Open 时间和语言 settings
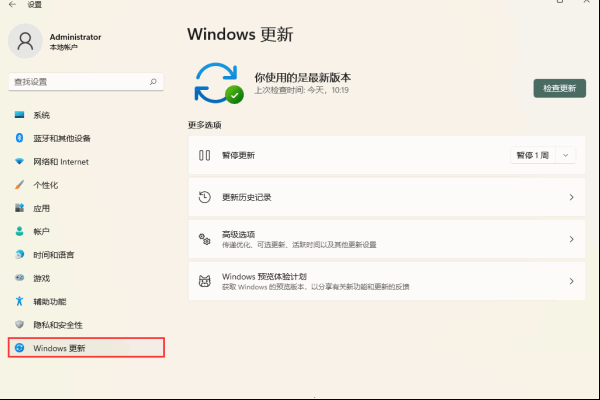This screenshot has height=400, width=600. (x=86, y=255)
